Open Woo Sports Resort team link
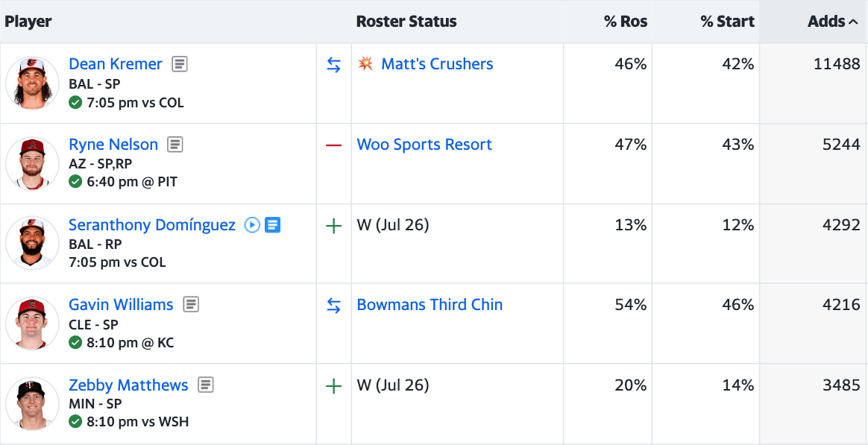 424,145
